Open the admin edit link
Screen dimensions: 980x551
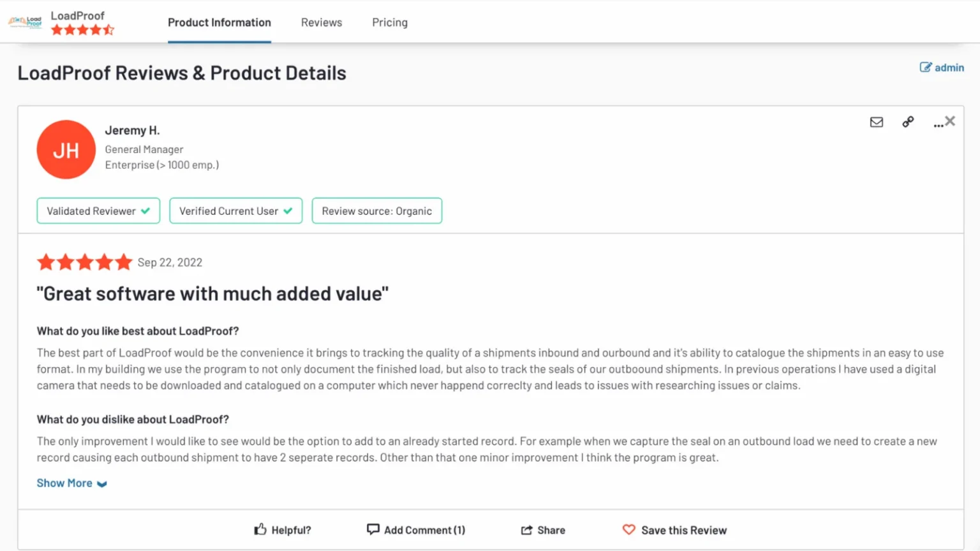[942, 68]
